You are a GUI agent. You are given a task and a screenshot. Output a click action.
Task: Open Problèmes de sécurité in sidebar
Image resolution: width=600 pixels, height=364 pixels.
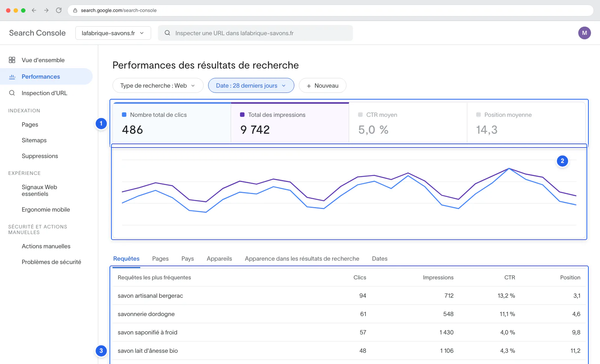(51, 262)
